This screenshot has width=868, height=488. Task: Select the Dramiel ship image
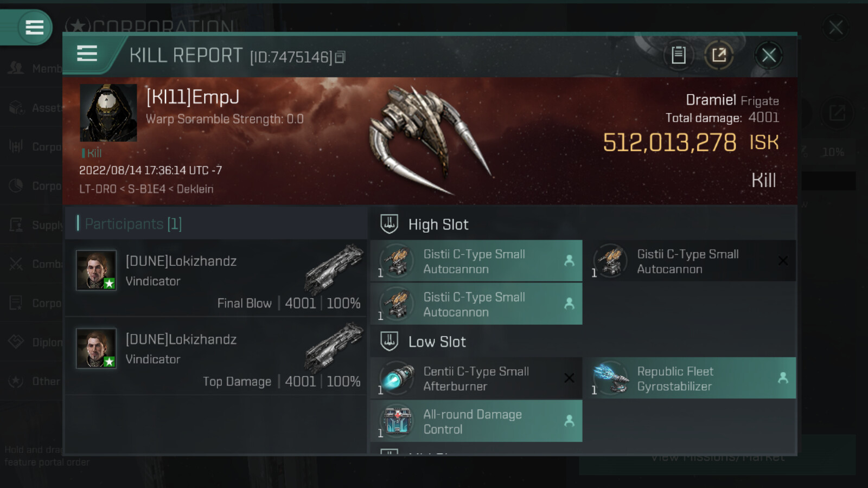pyautogui.click(x=429, y=139)
